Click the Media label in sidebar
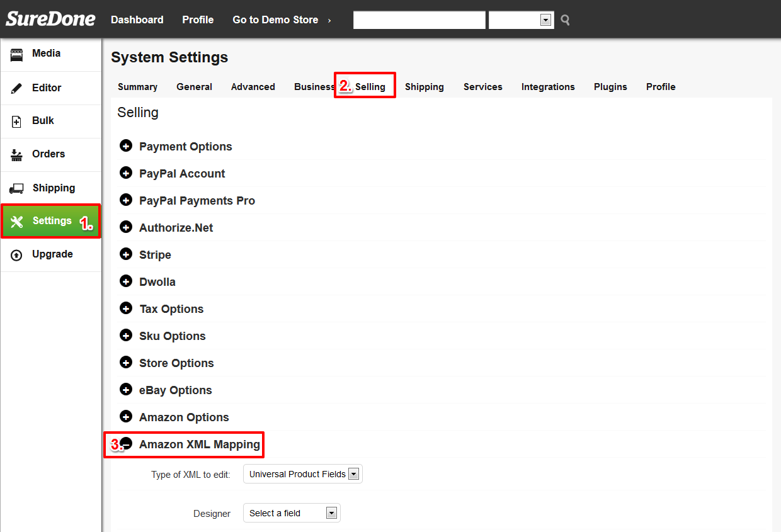Viewport: 781px width, 532px height. pos(47,54)
